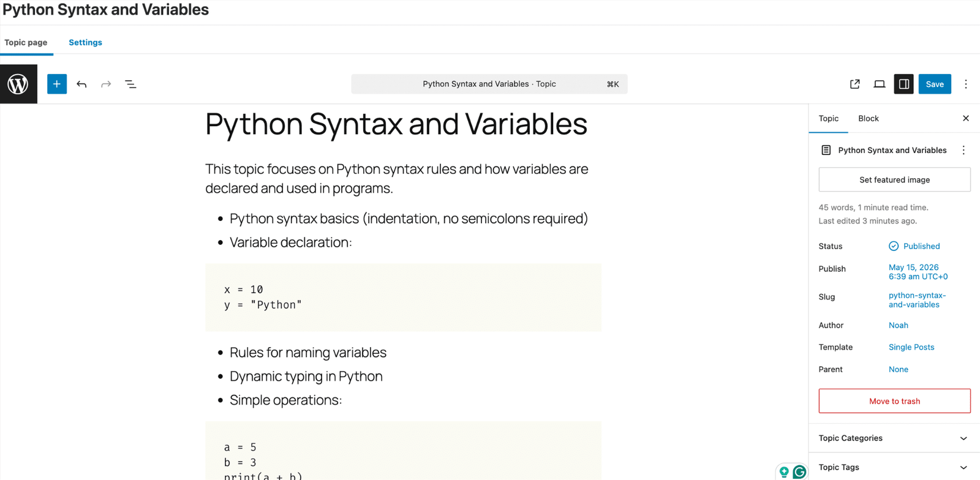Select the Block sidebar tab
This screenshot has width=980, height=480.
869,118
